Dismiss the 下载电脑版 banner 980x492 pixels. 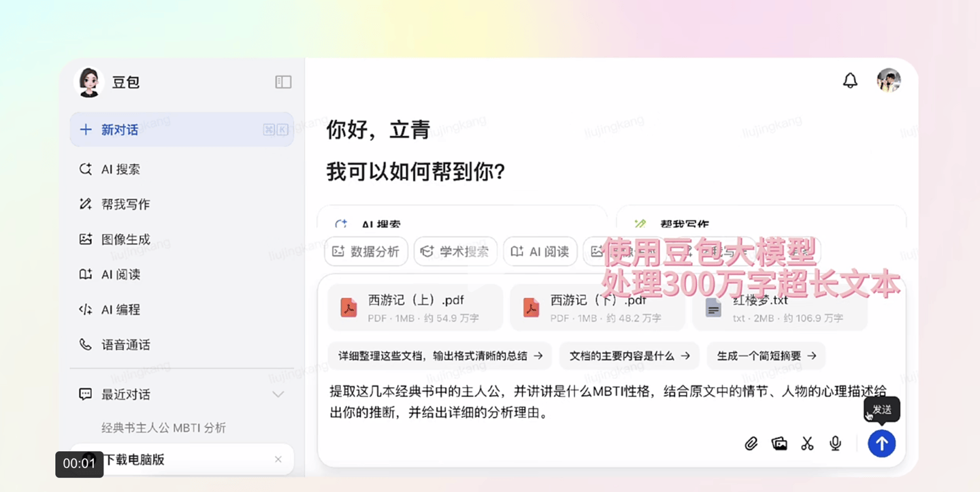(278, 459)
